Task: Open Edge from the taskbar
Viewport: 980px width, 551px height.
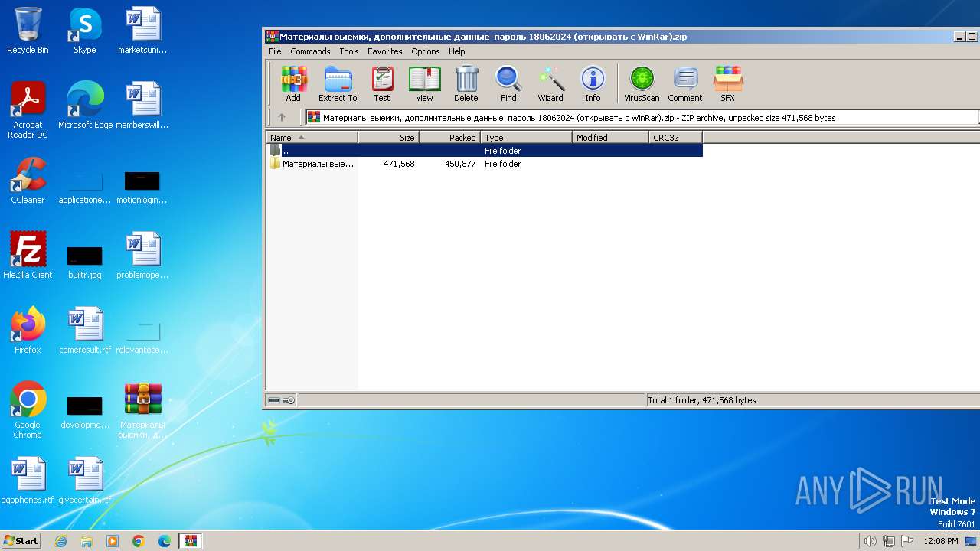Action: tap(165, 541)
